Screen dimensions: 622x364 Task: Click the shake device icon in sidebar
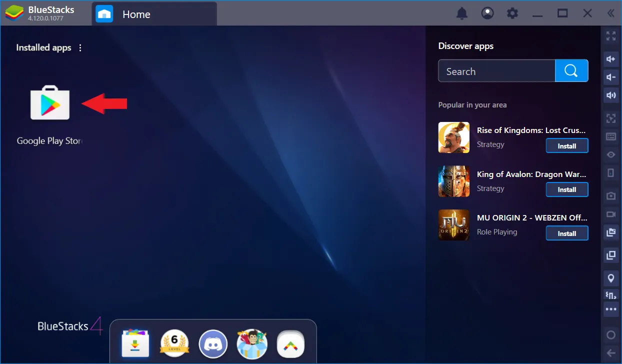click(610, 294)
